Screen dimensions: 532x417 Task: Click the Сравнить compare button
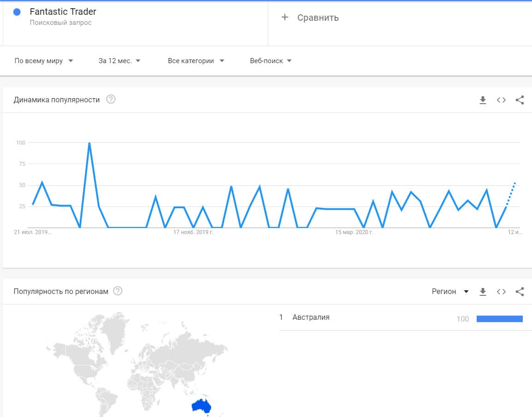click(318, 18)
